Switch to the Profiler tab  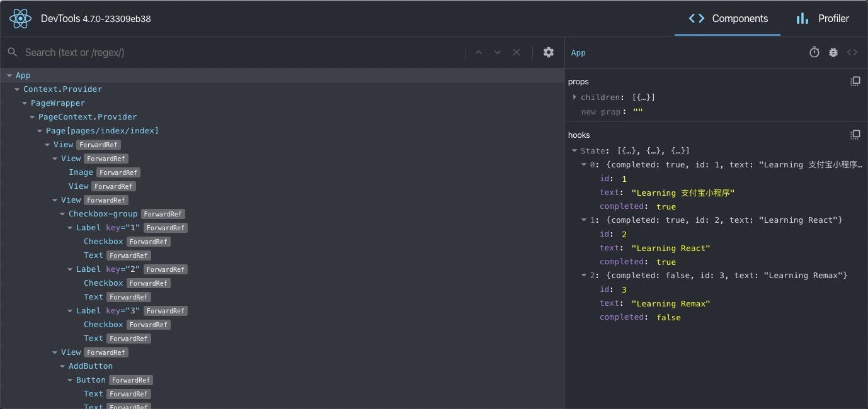coord(822,18)
